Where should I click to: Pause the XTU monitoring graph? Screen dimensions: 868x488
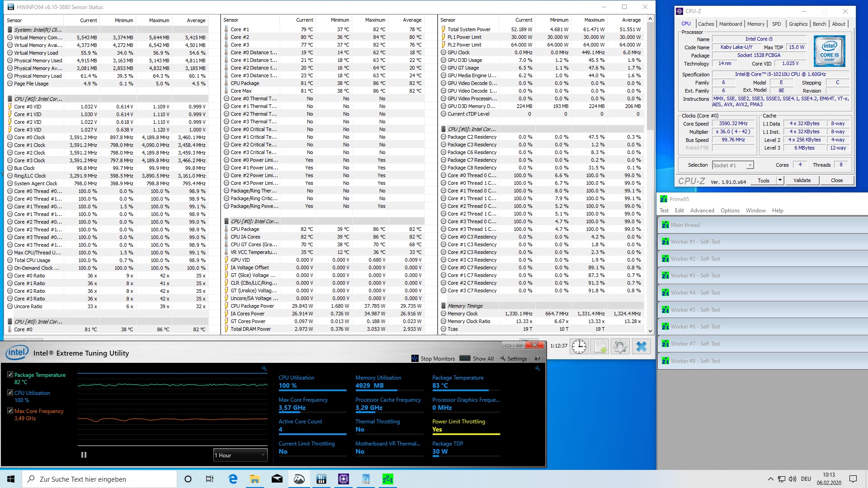coord(84,455)
